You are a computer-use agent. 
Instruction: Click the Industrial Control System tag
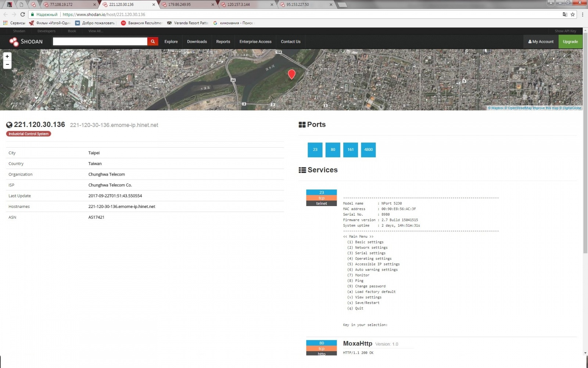coord(29,134)
